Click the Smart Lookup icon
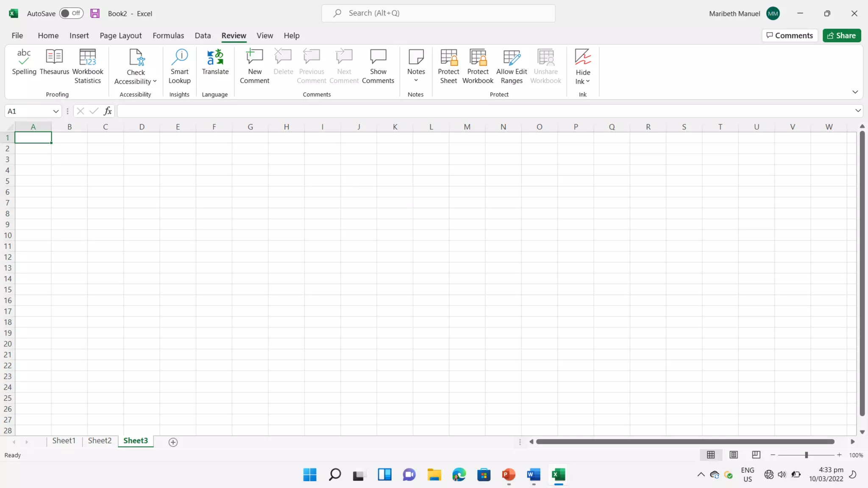868x488 pixels. (x=179, y=57)
